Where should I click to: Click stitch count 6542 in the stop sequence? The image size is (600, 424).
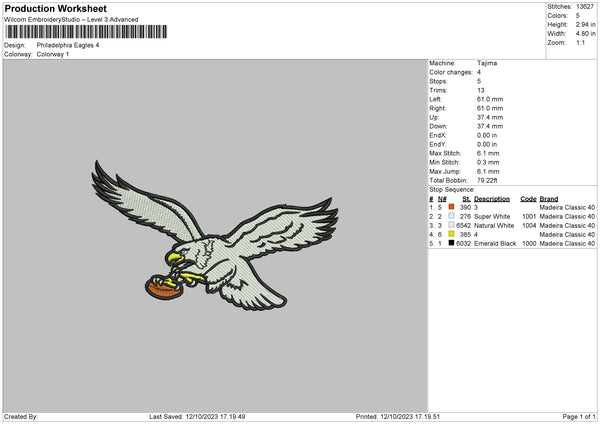(x=463, y=226)
